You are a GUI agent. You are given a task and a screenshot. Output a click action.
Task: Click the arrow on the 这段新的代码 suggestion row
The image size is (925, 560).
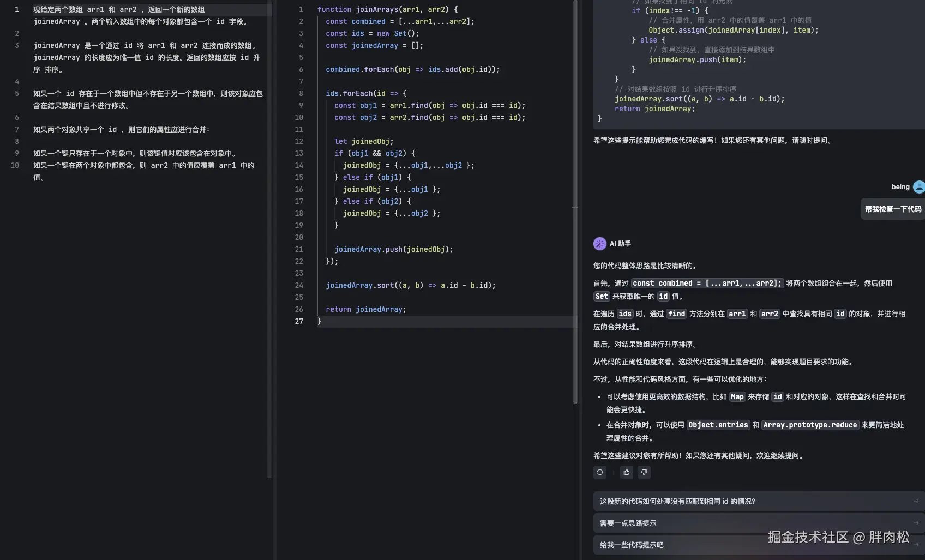click(x=916, y=501)
